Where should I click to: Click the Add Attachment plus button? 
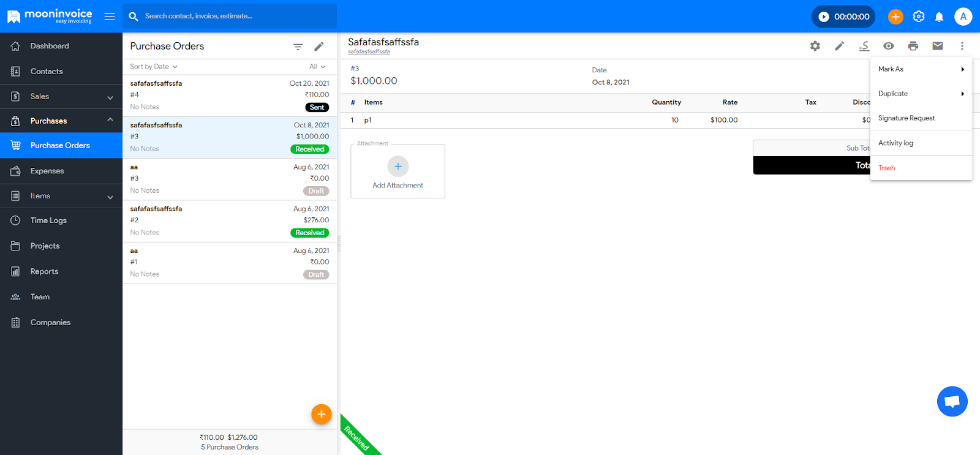click(398, 167)
